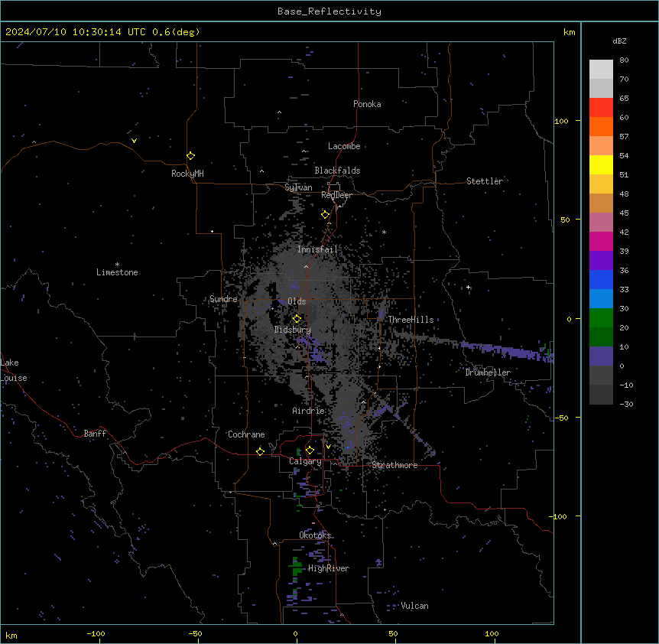The image size is (659, 644).
Task: Click the Cochrane city label
Action: click(x=246, y=434)
